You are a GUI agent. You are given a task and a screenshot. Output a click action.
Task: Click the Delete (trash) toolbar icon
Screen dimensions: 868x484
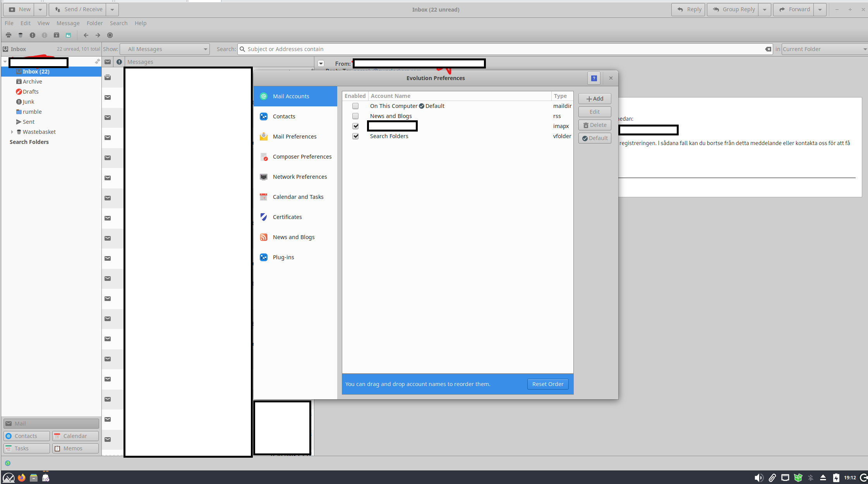tap(21, 35)
